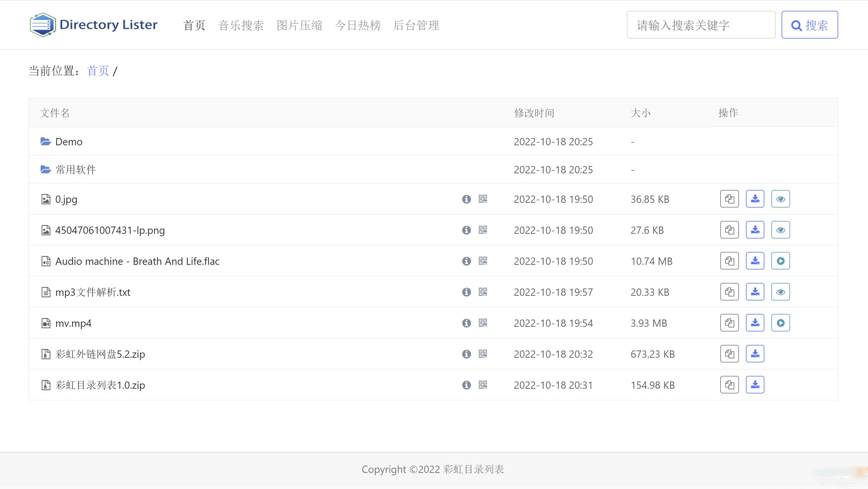The height and width of the screenshot is (489, 868).
Task: Click the download icon for 彩虹目录列表1.0.zip
Action: pyautogui.click(x=755, y=385)
